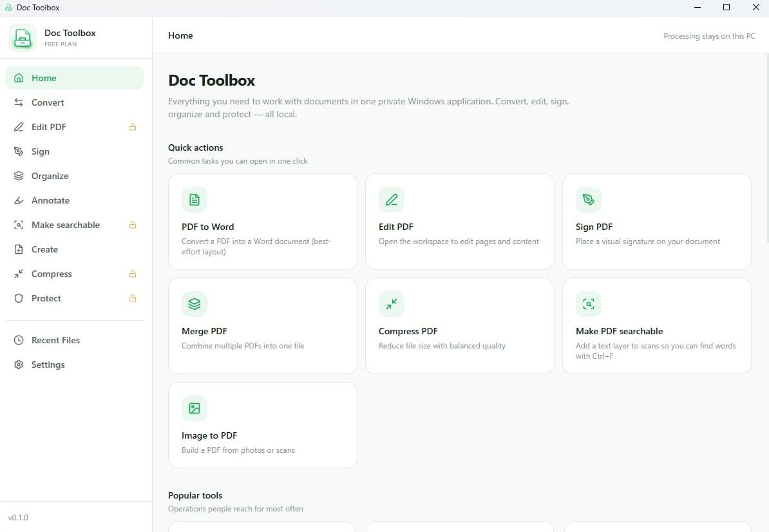Open the Protect sidebar item

75,299
